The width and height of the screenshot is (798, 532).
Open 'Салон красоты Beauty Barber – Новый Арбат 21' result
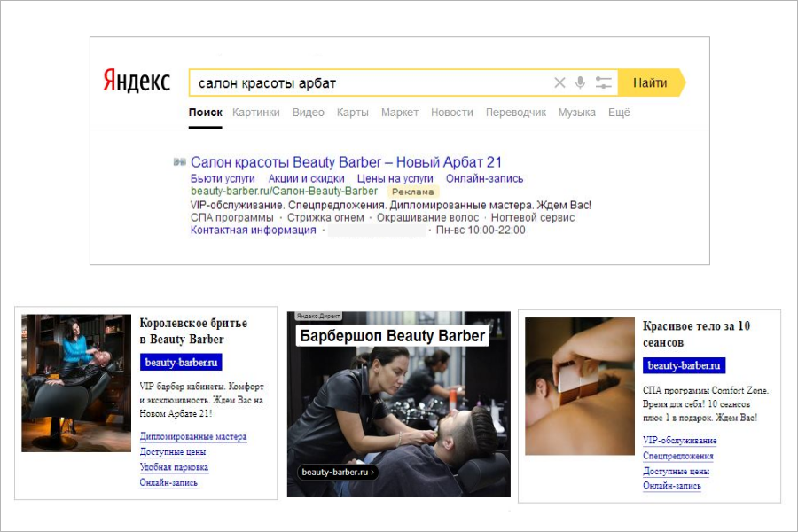(346, 162)
